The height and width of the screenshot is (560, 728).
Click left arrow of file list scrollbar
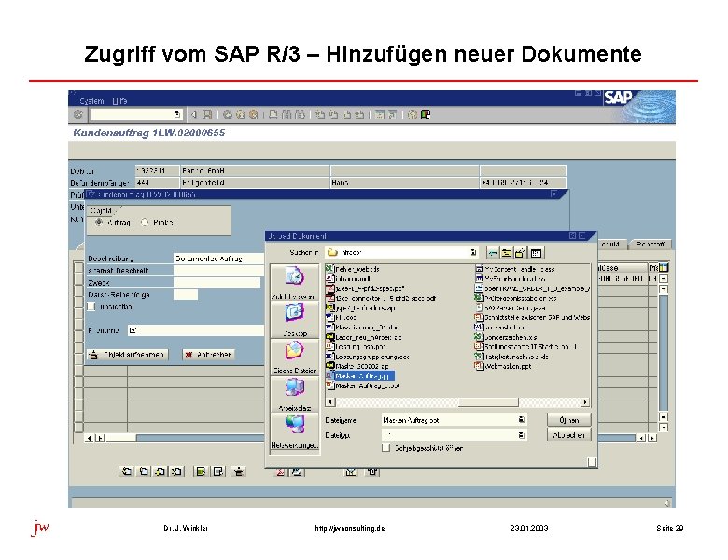(330, 402)
